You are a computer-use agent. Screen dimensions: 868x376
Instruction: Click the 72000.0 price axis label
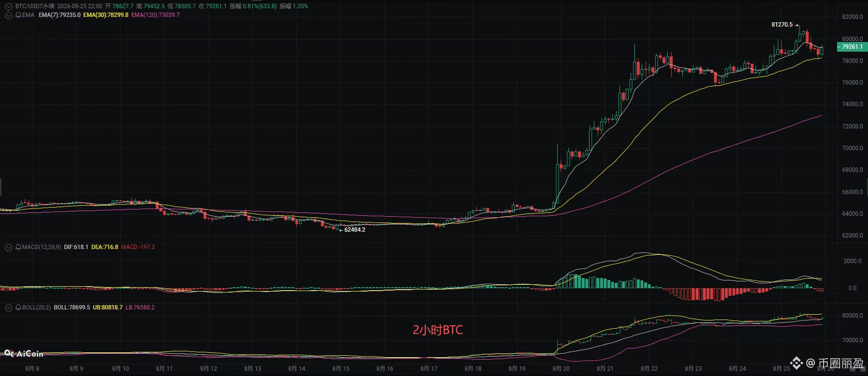tap(853, 126)
